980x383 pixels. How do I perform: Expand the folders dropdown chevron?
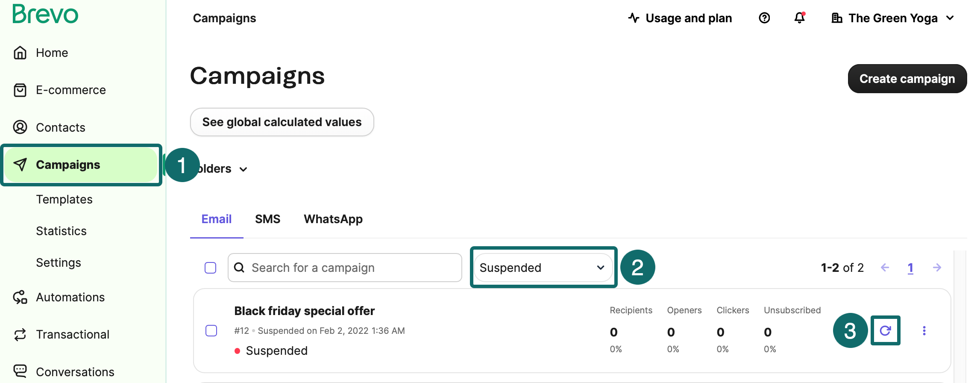[243, 169]
